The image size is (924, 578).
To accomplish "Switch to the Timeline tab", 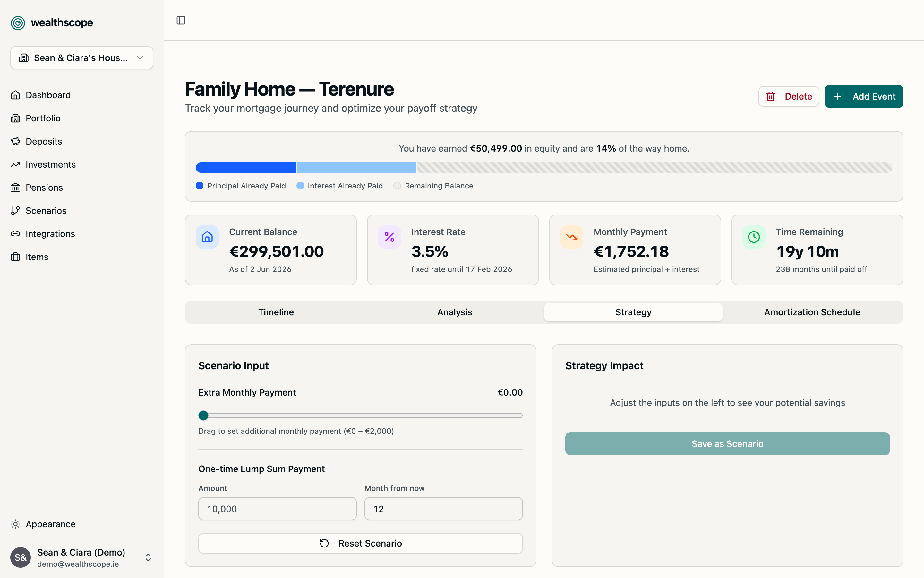I will [276, 312].
